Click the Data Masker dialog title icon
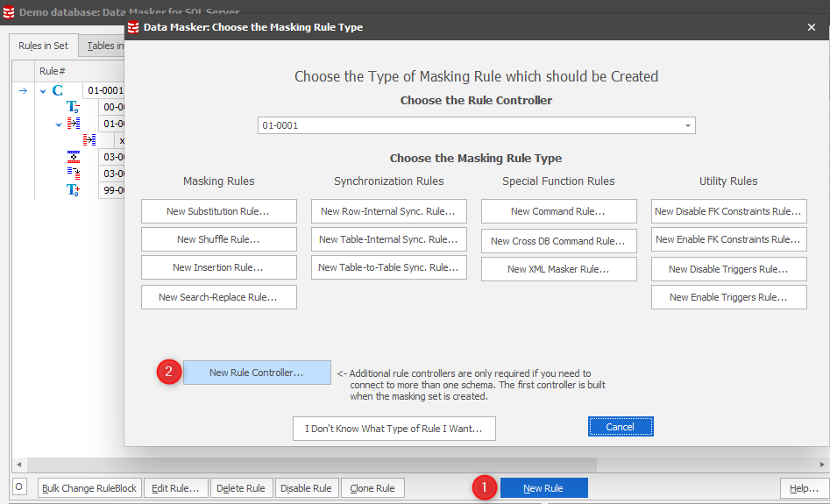Screen dimensions: 830x504 coord(133,27)
